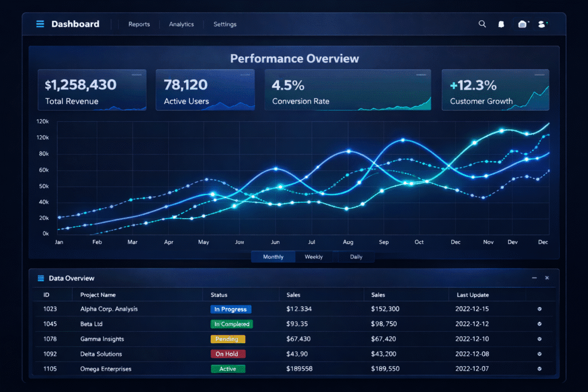The width and height of the screenshot is (588, 392).
Task: Click the search magnifier icon
Action: pyautogui.click(x=482, y=24)
